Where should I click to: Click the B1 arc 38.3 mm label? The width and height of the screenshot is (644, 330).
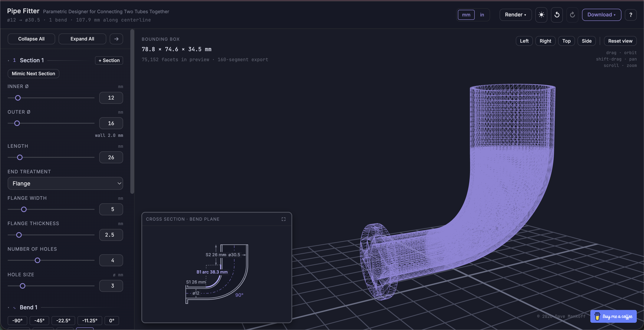(x=212, y=272)
